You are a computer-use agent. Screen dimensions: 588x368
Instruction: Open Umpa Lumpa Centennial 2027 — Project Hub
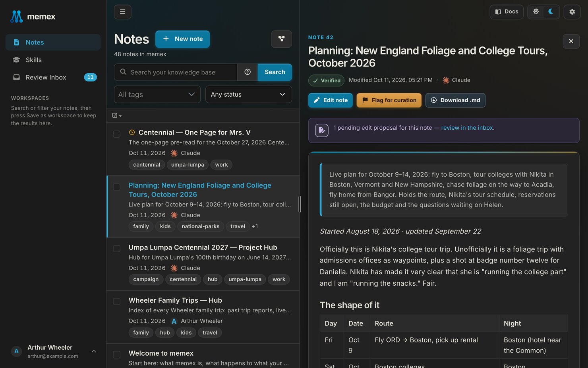point(203,247)
